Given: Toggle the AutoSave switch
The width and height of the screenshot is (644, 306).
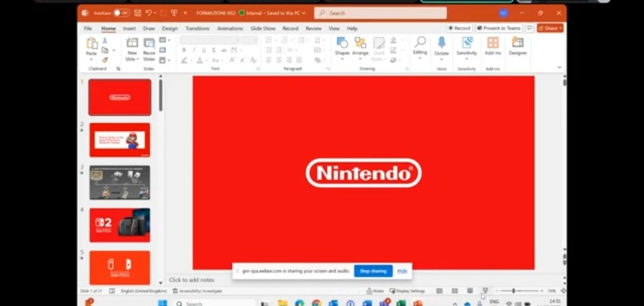Looking at the screenshot, I should coord(121,13).
